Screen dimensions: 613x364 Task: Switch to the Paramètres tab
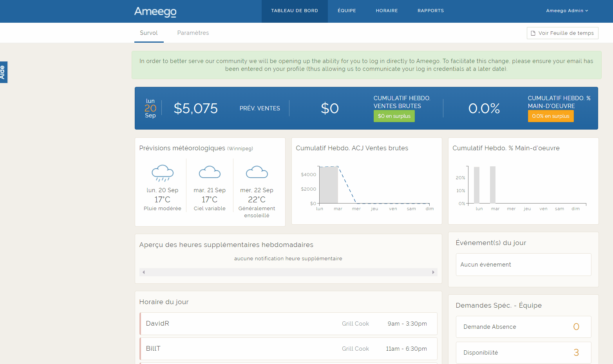pyautogui.click(x=193, y=33)
